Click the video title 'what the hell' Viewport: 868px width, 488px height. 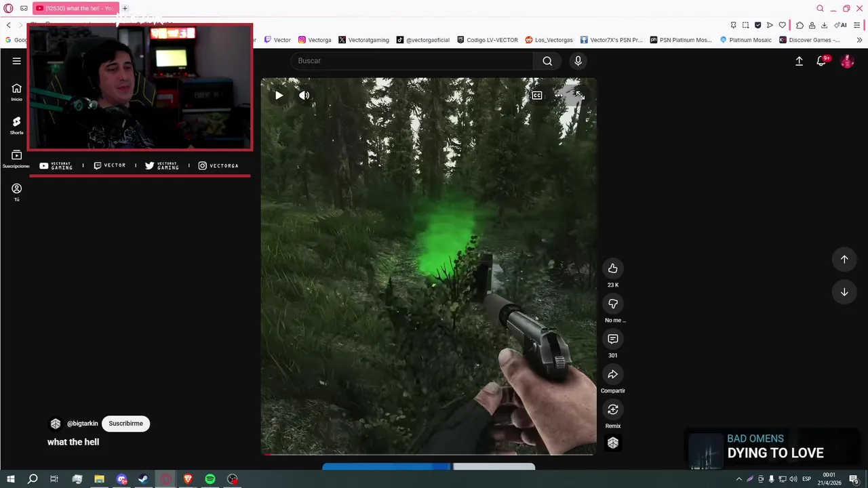(x=73, y=442)
